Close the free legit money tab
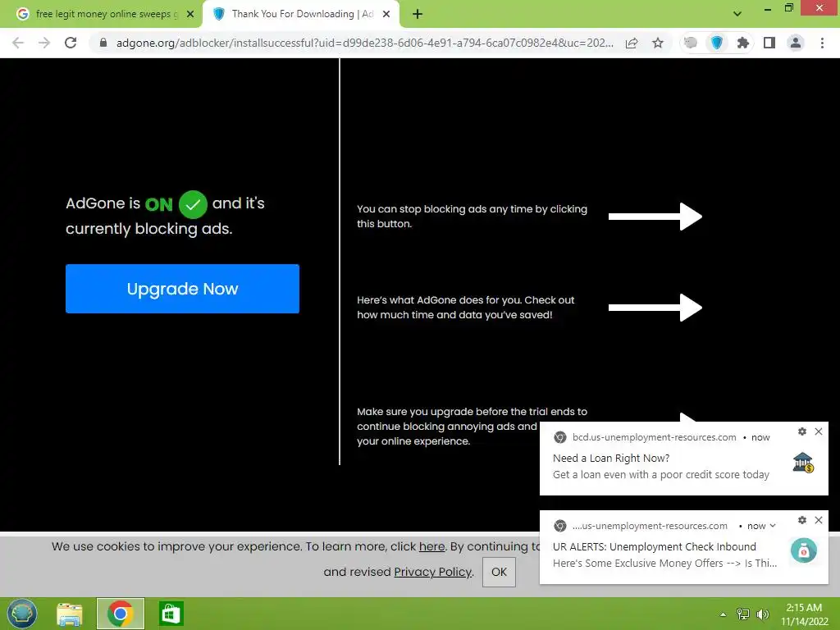840x630 pixels. tap(190, 15)
